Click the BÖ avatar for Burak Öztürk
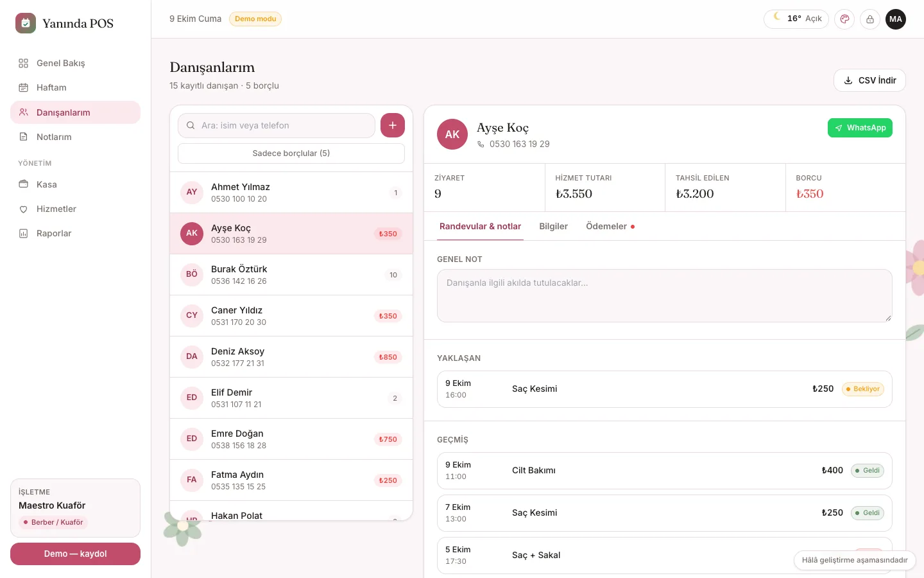The image size is (924, 578). [192, 274]
